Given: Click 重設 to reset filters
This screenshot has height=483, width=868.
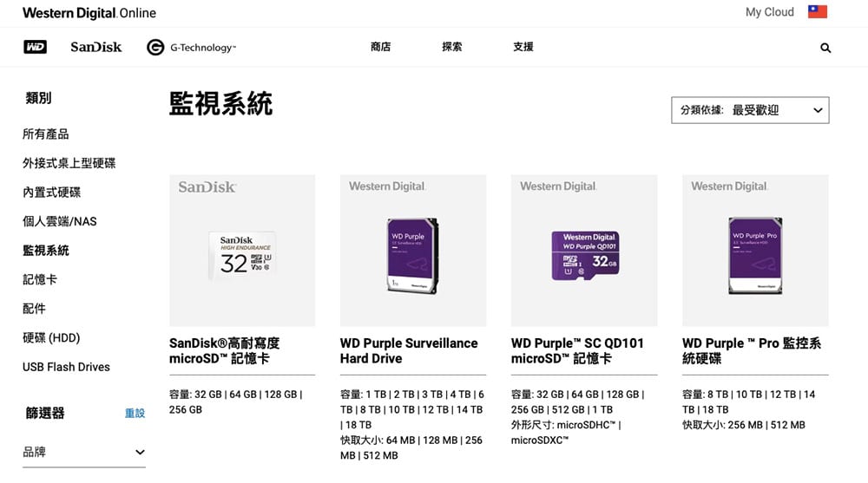Looking at the screenshot, I should (135, 414).
